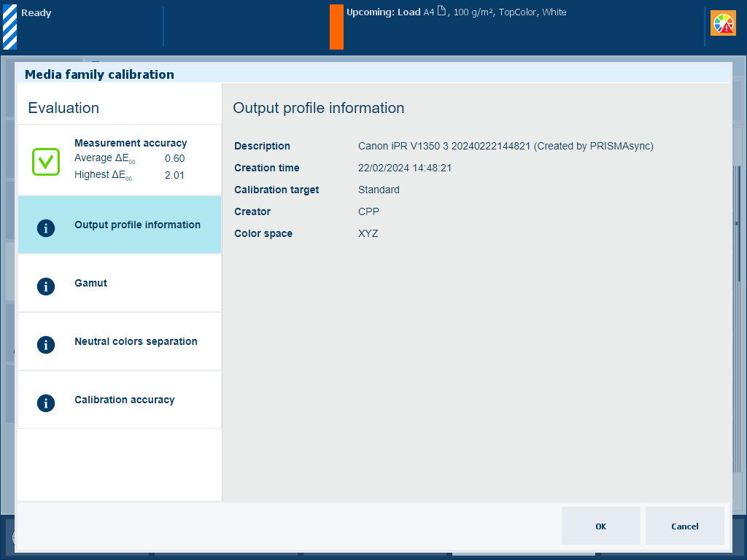Open the Measurement accuracy section
Viewport: 747px width, 560px height.
[x=131, y=143]
